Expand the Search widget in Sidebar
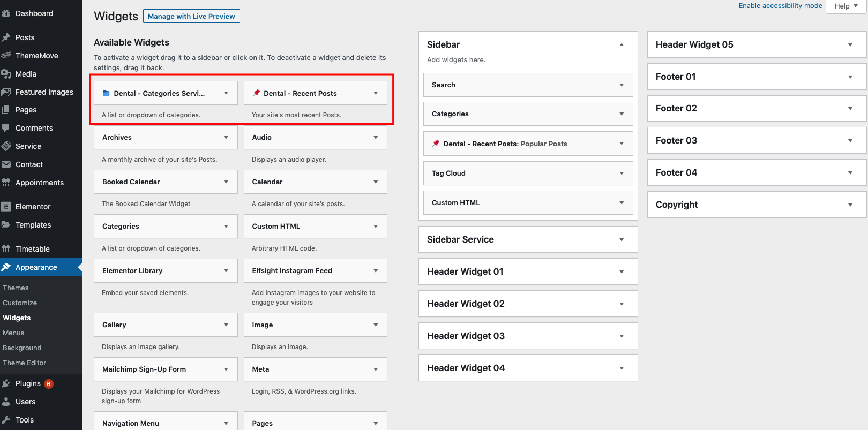The image size is (868, 430). click(622, 85)
